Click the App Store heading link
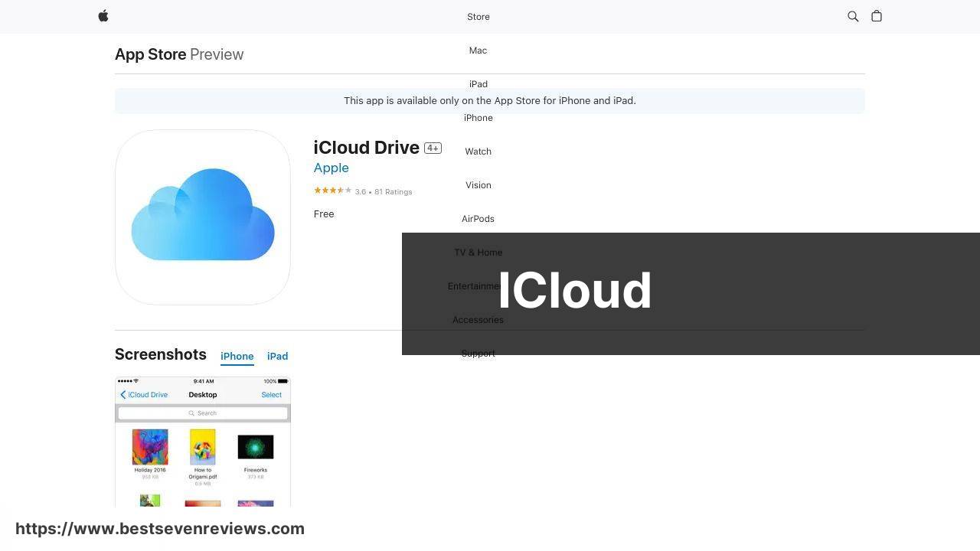Image resolution: width=980 pixels, height=551 pixels. (151, 54)
